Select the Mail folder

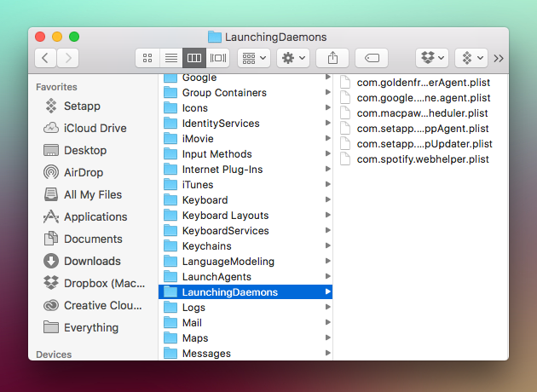pos(245,322)
